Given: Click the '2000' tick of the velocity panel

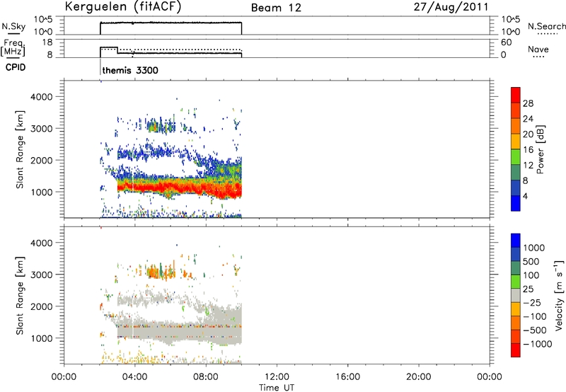Looking at the screenshot, I should click(x=41, y=306).
